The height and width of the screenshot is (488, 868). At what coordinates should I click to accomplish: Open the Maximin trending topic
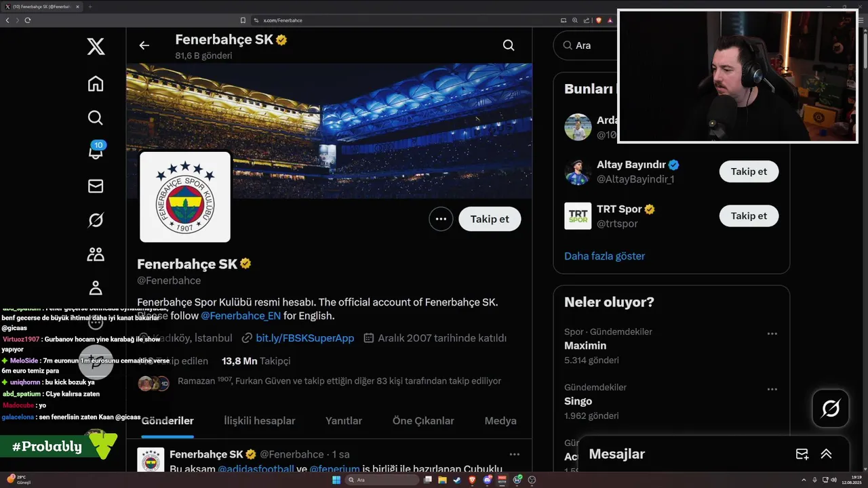tap(585, 346)
